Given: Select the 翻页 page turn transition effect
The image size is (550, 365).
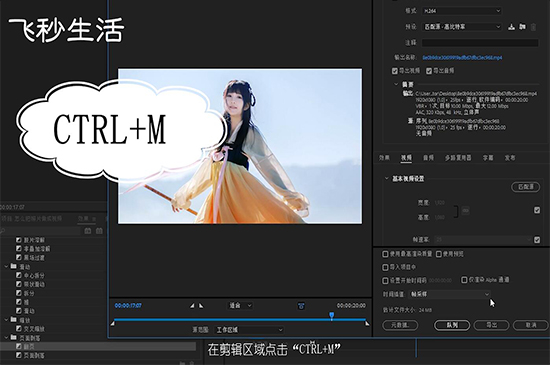Looking at the screenshot, I should tap(29, 346).
